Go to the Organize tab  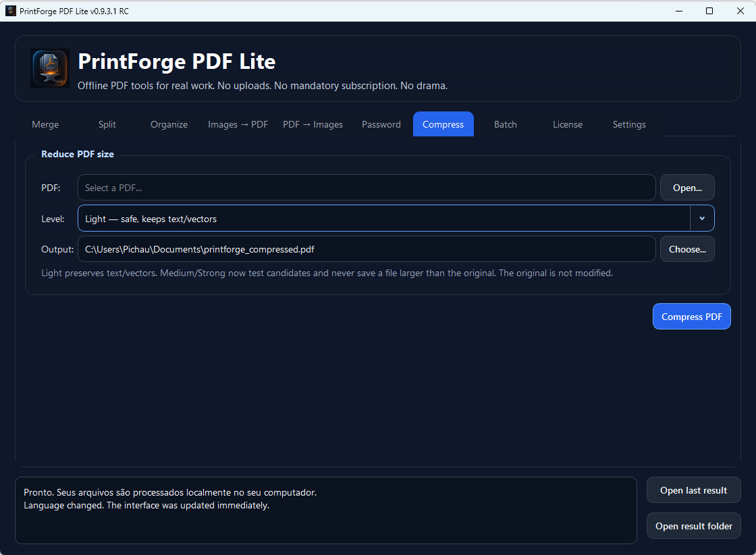[x=169, y=124]
